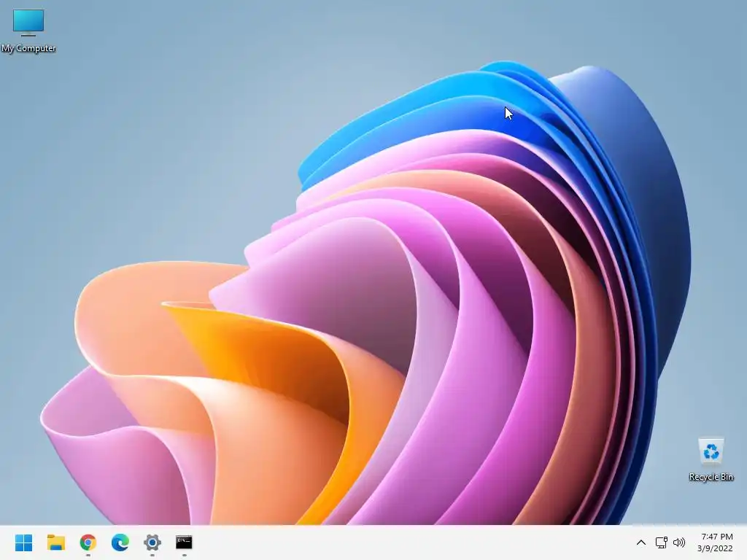Expand the hidden system tray icons
The height and width of the screenshot is (560, 747).
point(641,542)
